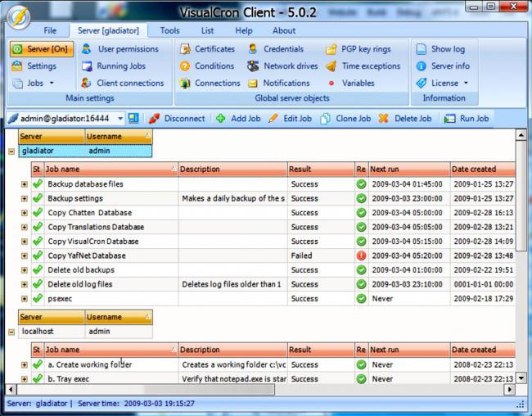This screenshot has width=532, height=416.
Task: Open Variables manager
Action: pos(351,83)
